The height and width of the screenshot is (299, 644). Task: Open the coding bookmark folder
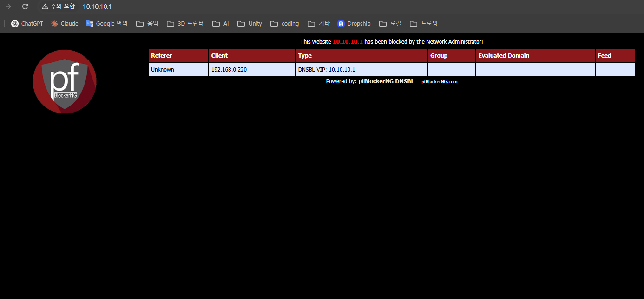(x=285, y=24)
